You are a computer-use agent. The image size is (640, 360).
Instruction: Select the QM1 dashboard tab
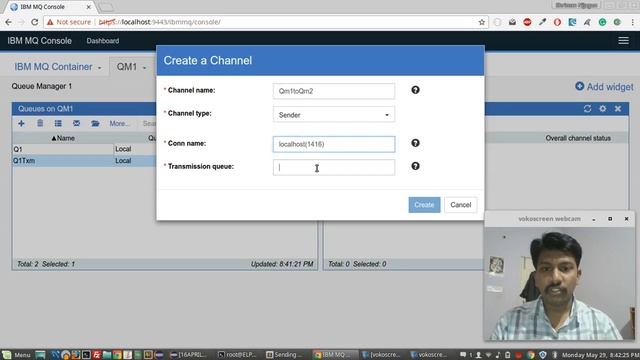[127, 67]
